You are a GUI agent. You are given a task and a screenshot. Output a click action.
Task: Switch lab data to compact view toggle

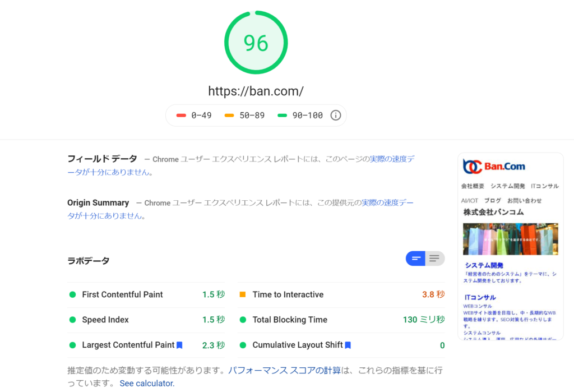coord(416,259)
